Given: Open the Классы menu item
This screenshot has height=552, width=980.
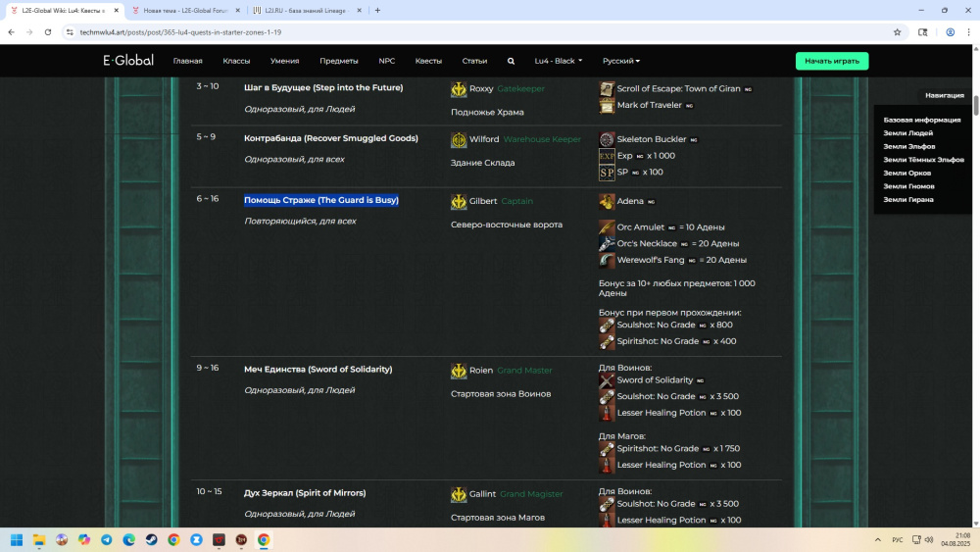Looking at the screenshot, I should tap(236, 61).
